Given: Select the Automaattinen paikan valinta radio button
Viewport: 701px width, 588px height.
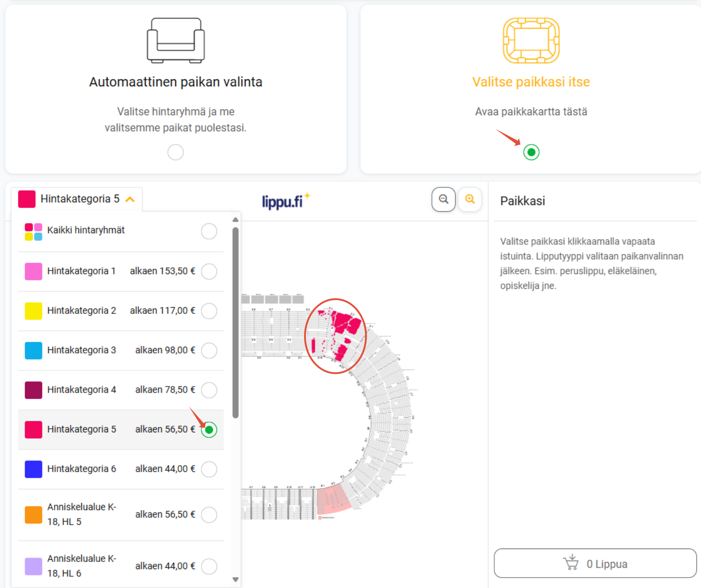Looking at the screenshot, I should [175, 152].
